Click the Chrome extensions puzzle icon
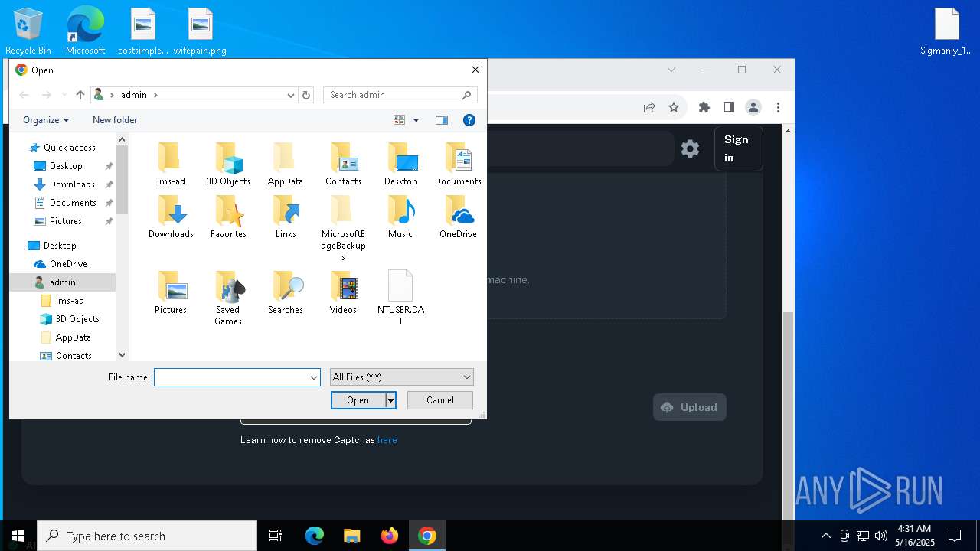The image size is (980, 551). 704,108
